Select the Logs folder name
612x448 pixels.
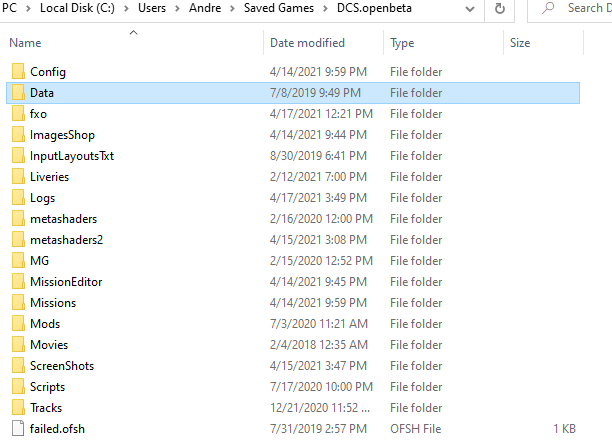pos(42,198)
